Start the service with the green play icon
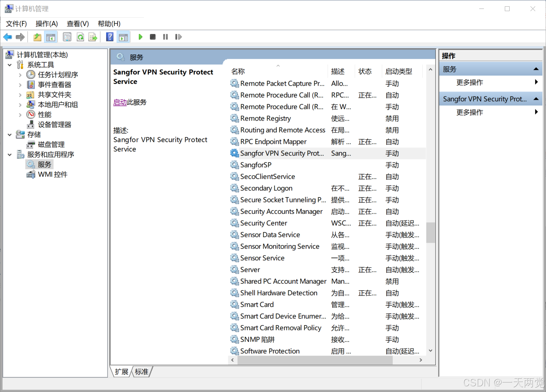 click(140, 37)
